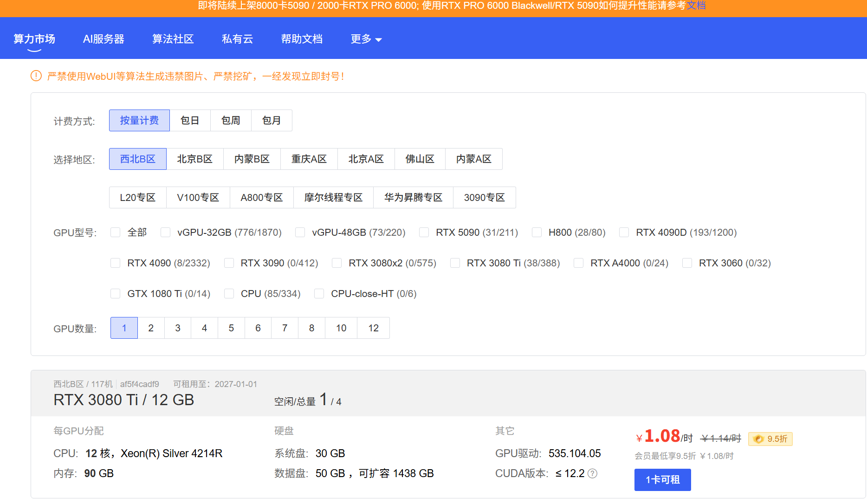Select 按量计费 billing method
Image resolution: width=867 pixels, height=504 pixels.
click(x=139, y=121)
